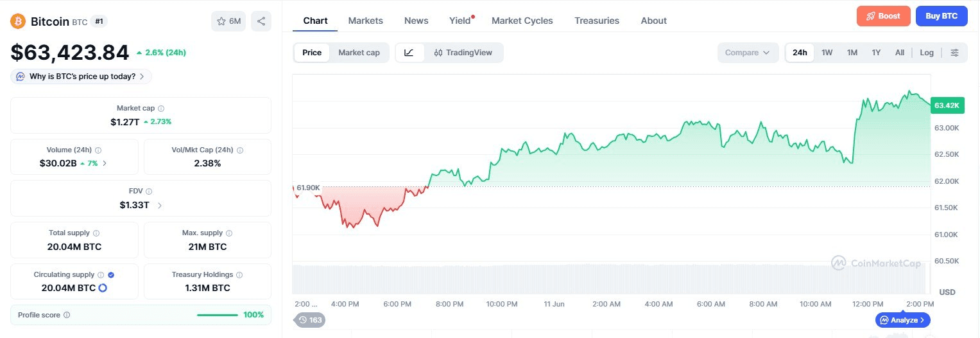Select the All time range
The width and height of the screenshot is (980, 338).
900,53
